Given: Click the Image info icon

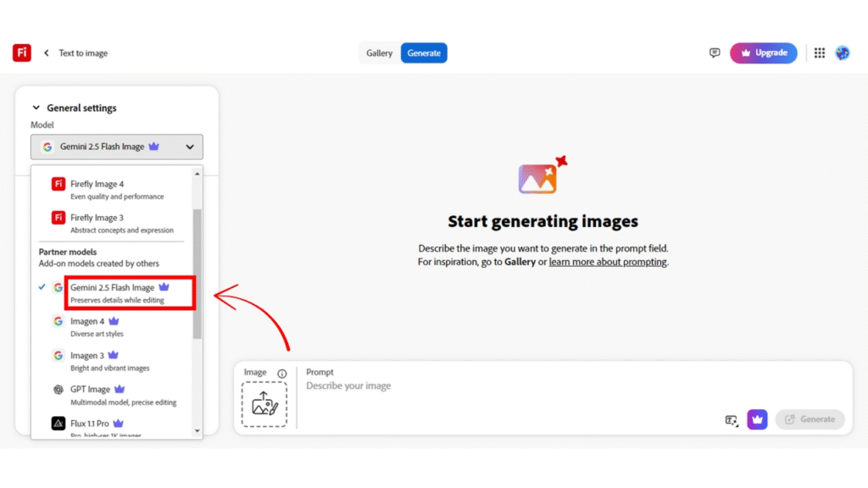Looking at the screenshot, I should pyautogui.click(x=282, y=374).
